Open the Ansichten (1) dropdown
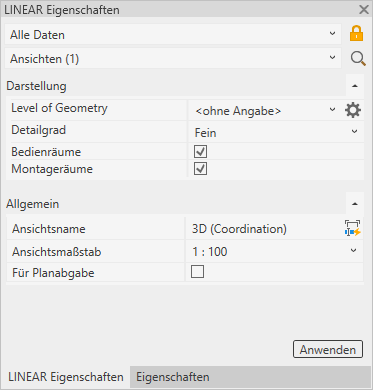The width and height of the screenshot is (373, 390). tap(173, 58)
